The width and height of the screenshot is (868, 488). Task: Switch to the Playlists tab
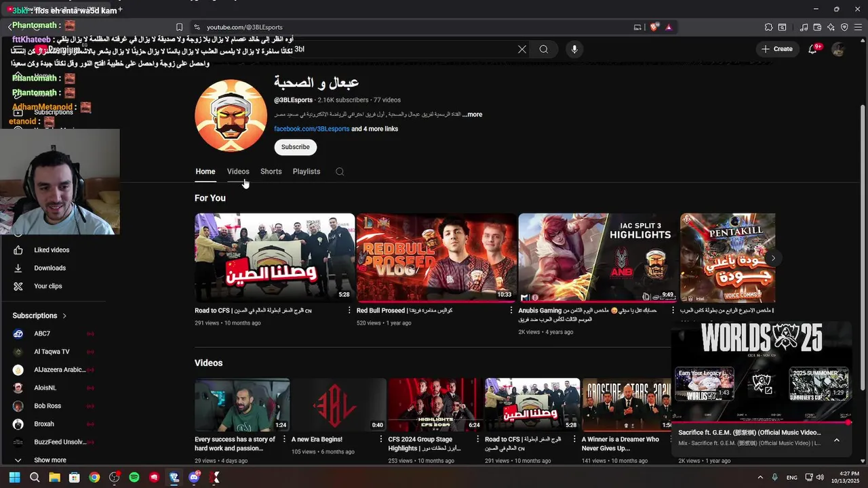pyautogui.click(x=307, y=171)
